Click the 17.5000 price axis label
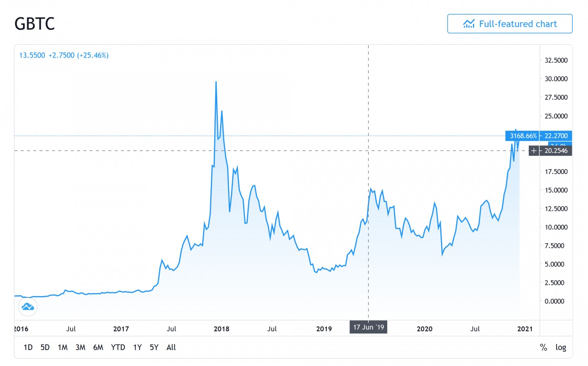This screenshot has width=588, height=366. [x=556, y=171]
